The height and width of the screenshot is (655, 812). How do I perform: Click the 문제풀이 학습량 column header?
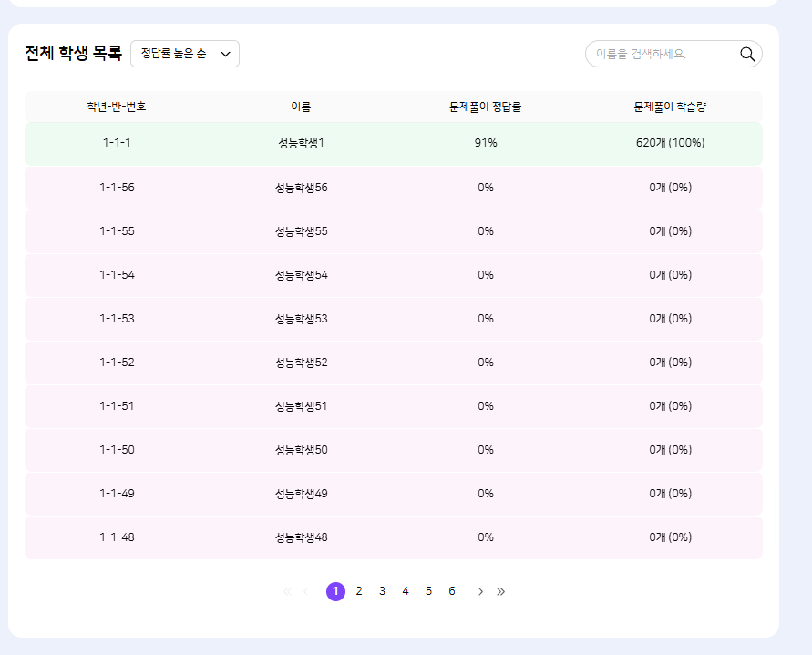coord(670,107)
